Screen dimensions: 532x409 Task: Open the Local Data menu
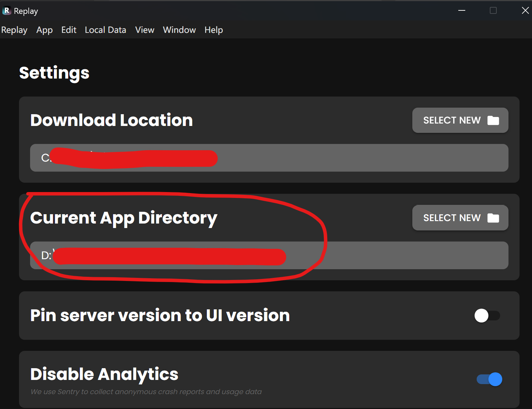point(106,30)
